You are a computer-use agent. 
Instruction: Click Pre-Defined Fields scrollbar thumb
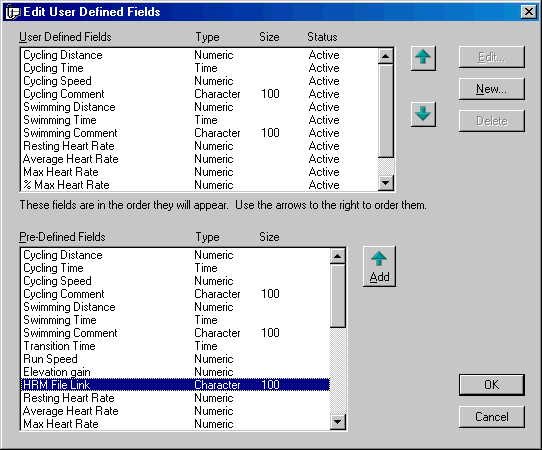click(337, 296)
